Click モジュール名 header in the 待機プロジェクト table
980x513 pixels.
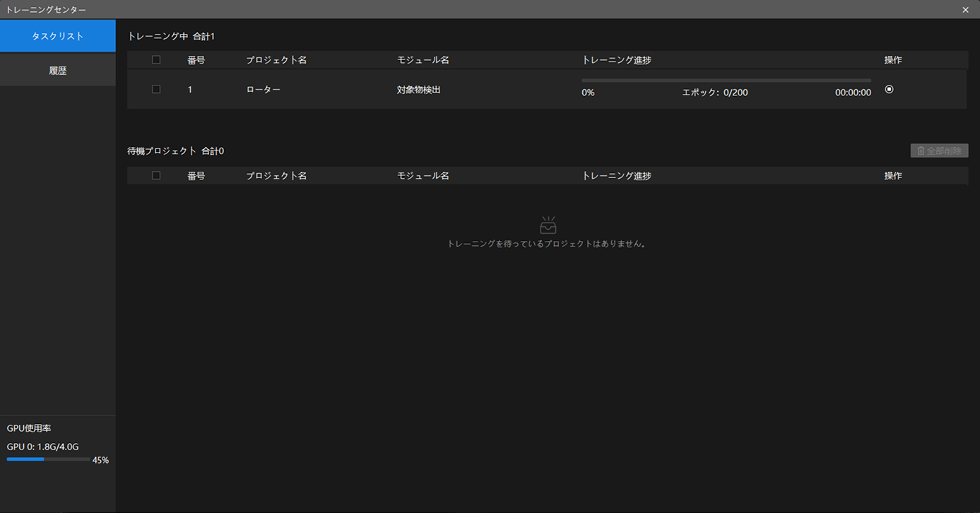[423, 175]
